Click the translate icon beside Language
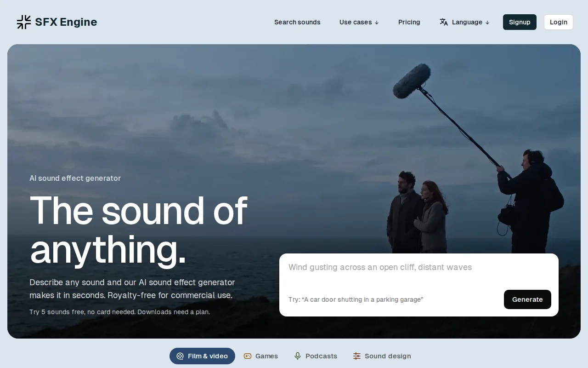588x368 pixels. pos(444,22)
